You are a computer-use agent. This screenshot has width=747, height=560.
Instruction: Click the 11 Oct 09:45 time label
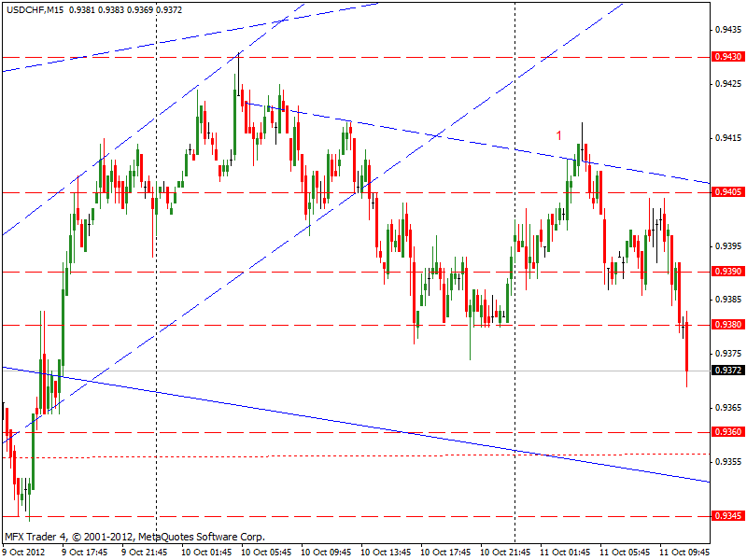(684, 552)
